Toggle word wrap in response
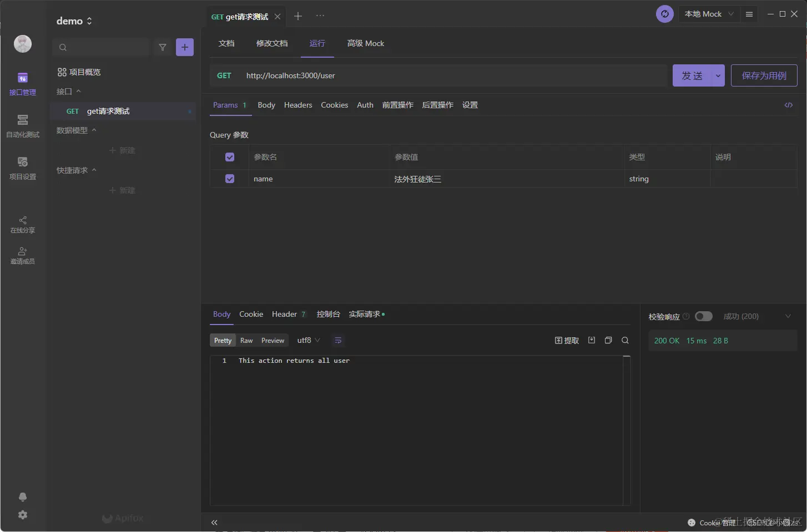 coord(338,340)
